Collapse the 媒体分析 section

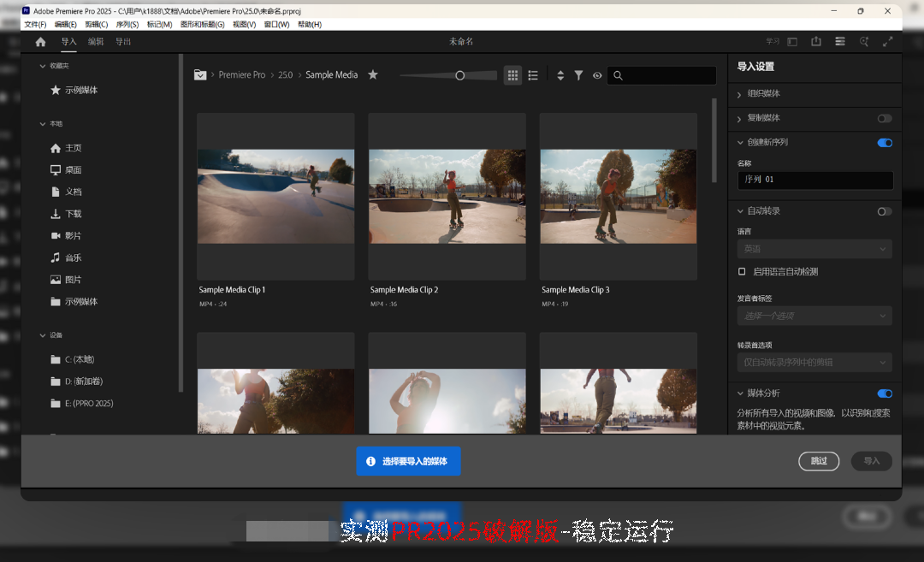tap(740, 393)
